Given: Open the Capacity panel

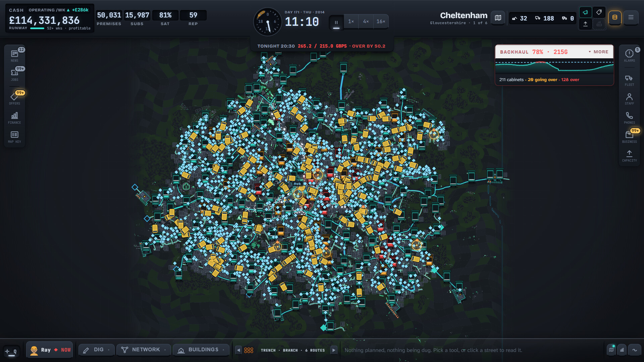Looking at the screenshot, I should click(629, 156).
